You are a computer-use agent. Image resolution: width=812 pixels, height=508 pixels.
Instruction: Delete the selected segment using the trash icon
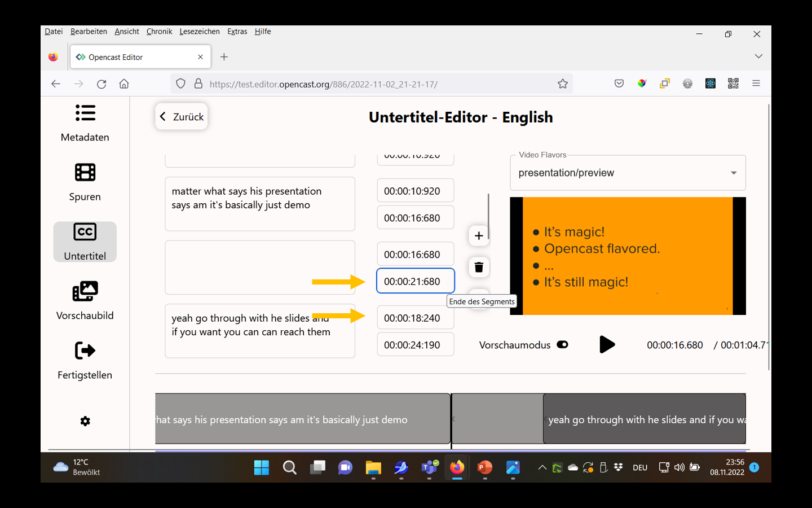[x=478, y=266]
